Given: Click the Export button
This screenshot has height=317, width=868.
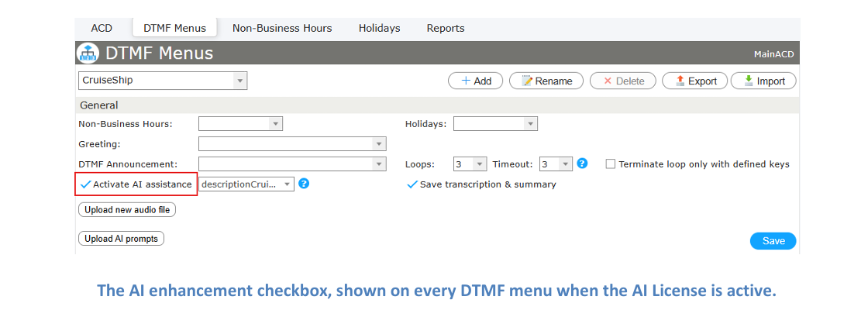Looking at the screenshot, I should 695,81.
